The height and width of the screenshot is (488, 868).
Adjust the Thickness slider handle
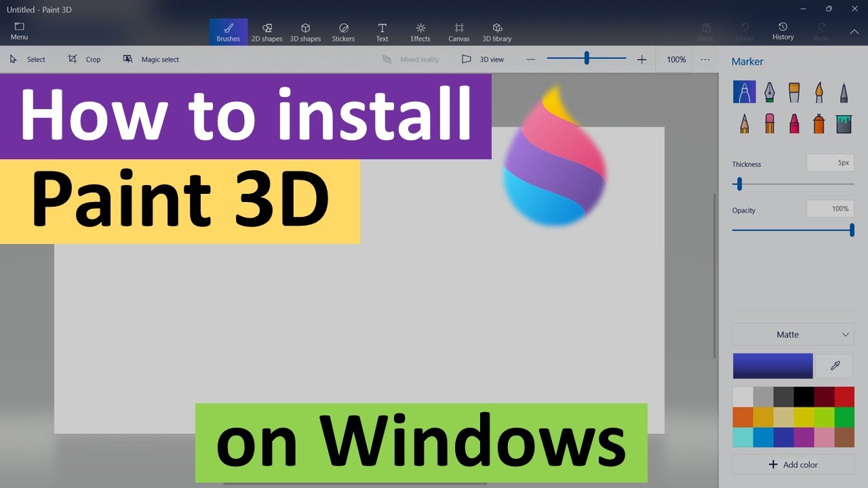point(739,184)
